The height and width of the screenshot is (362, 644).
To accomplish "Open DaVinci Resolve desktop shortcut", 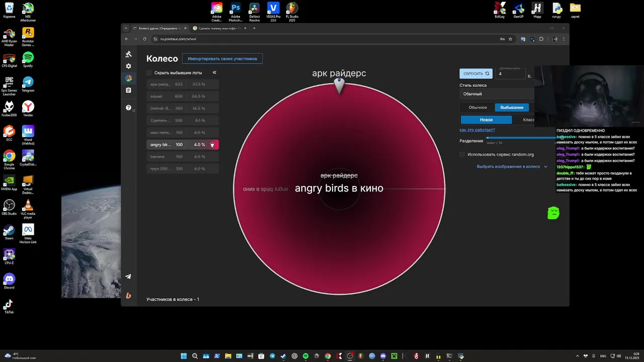I will [255, 12].
